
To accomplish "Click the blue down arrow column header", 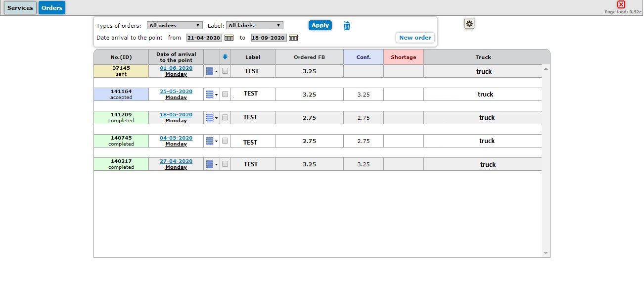I will coord(225,57).
